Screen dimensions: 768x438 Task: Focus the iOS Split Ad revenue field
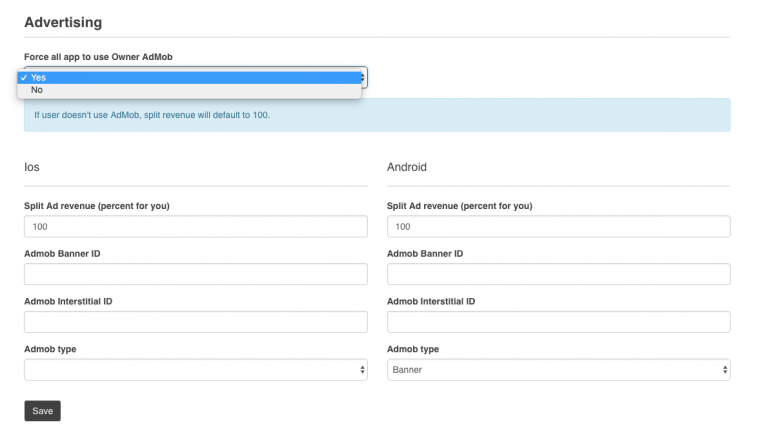click(x=195, y=227)
